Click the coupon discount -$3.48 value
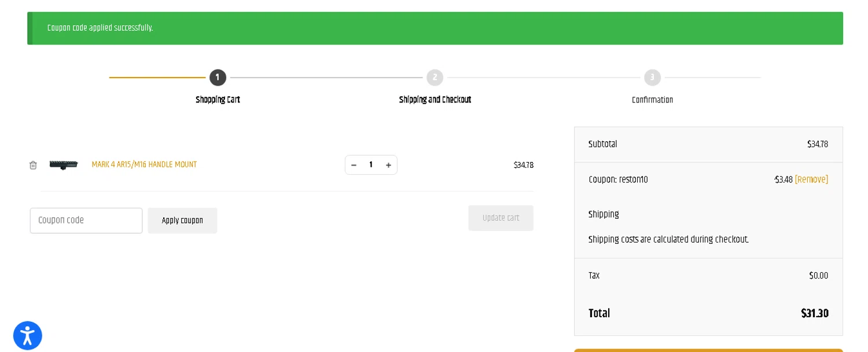This screenshot has height=352, width=868. tap(784, 179)
